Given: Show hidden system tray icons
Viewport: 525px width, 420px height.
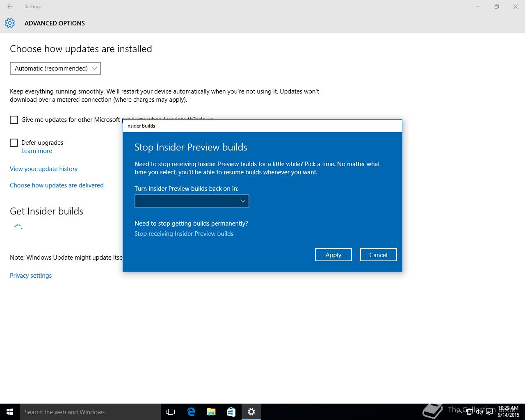Looking at the screenshot, I should tap(460, 412).
